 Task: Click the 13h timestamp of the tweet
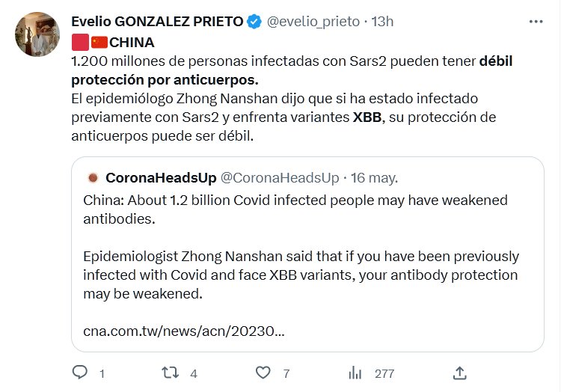[382, 22]
